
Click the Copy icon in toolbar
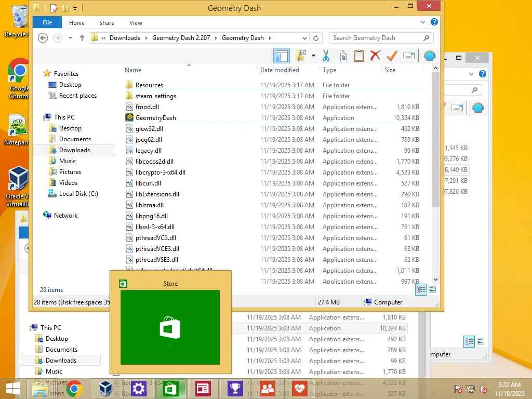[x=342, y=56]
